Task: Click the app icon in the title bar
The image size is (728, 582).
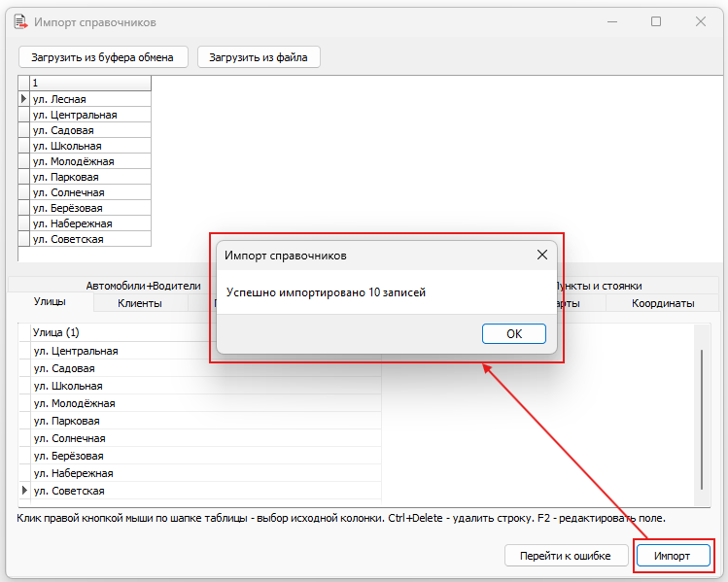Action: 20,21
